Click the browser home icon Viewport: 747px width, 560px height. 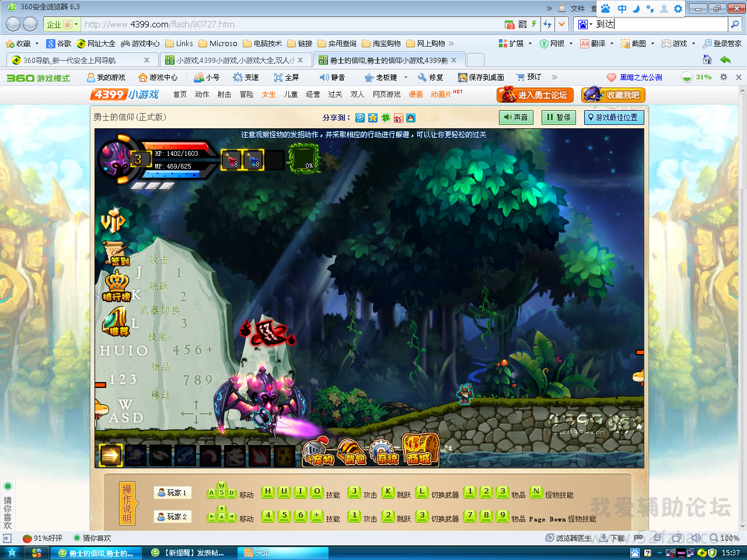pos(707,60)
